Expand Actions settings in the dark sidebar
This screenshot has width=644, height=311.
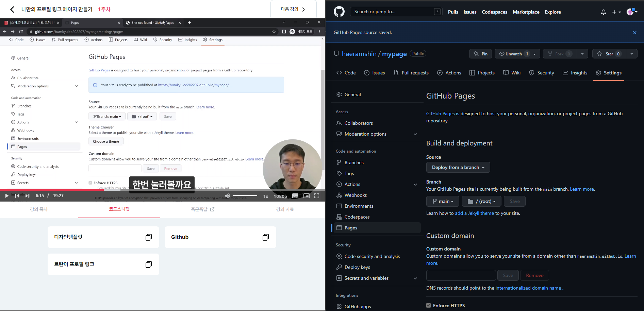415,184
